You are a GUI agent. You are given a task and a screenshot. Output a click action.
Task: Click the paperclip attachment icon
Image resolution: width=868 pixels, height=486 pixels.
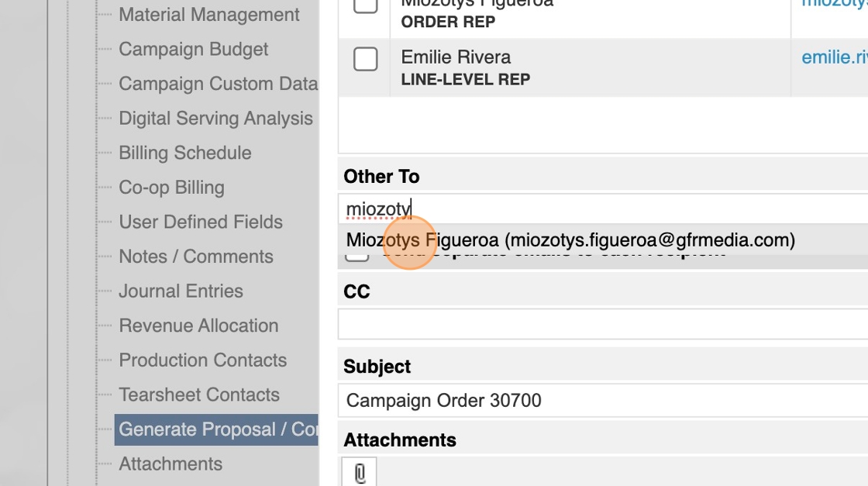point(360,472)
